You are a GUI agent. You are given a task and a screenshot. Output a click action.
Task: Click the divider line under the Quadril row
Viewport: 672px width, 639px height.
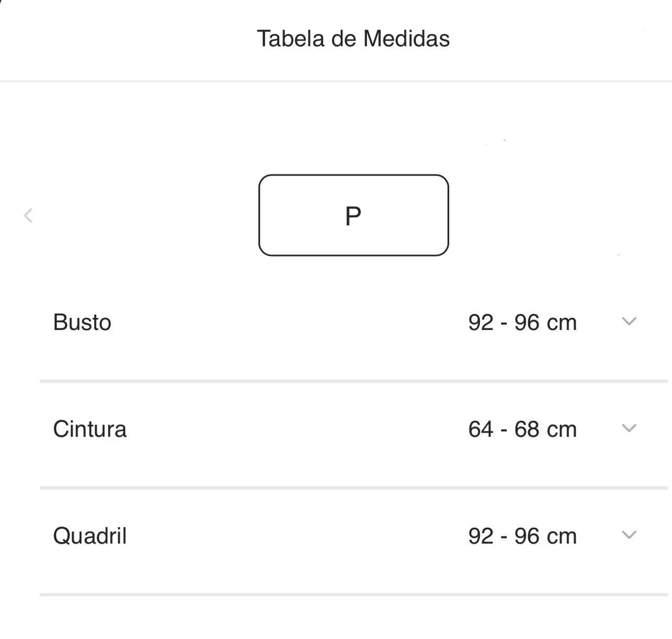[353, 595]
